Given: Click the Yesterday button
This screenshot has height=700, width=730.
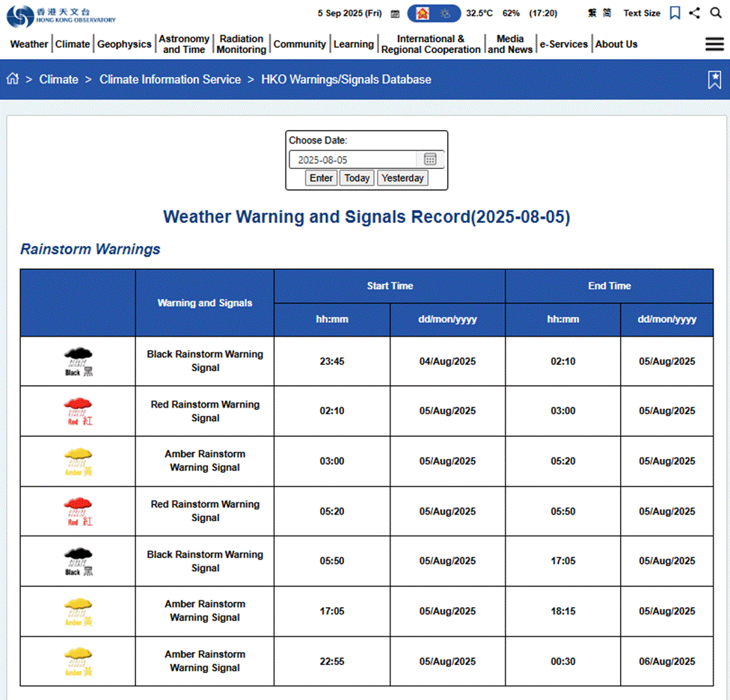Looking at the screenshot, I should 402,178.
